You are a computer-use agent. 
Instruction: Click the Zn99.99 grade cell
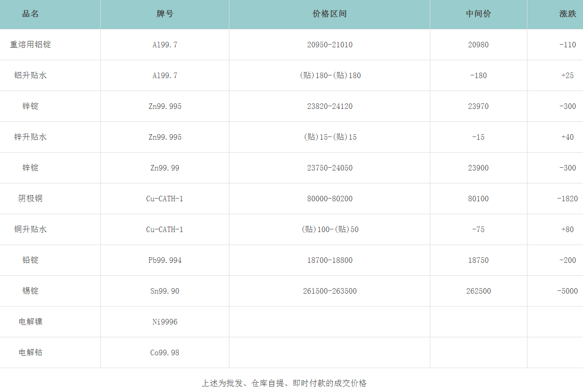[x=165, y=168]
